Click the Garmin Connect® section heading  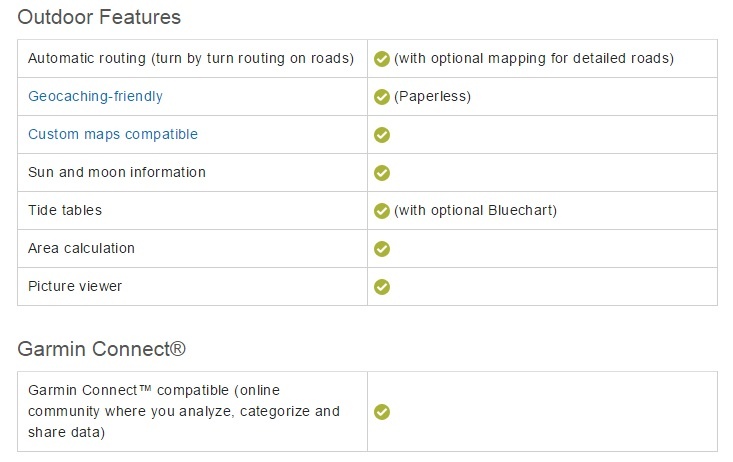[101, 349]
